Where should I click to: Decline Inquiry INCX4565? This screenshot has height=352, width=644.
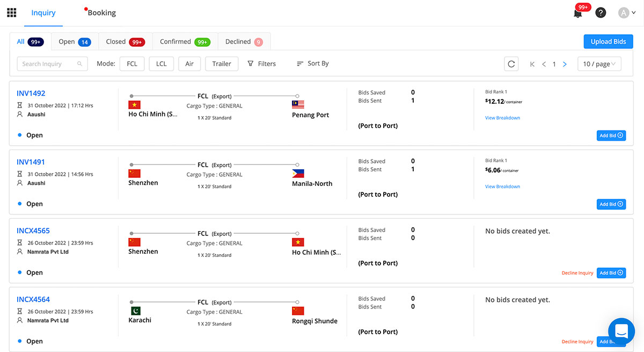coord(577,273)
